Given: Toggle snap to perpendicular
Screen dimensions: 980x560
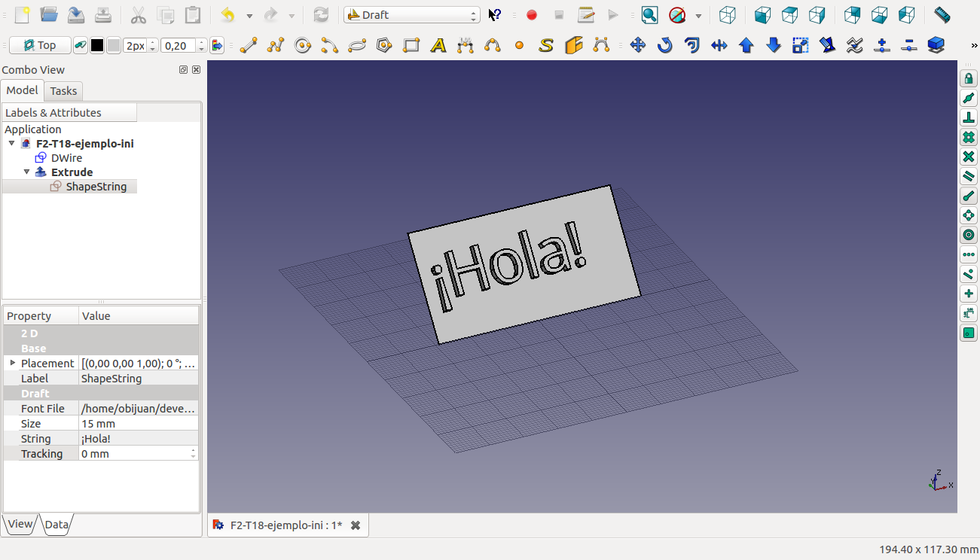Looking at the screenshot, I should pyautogui.click(x=969, y=117).
